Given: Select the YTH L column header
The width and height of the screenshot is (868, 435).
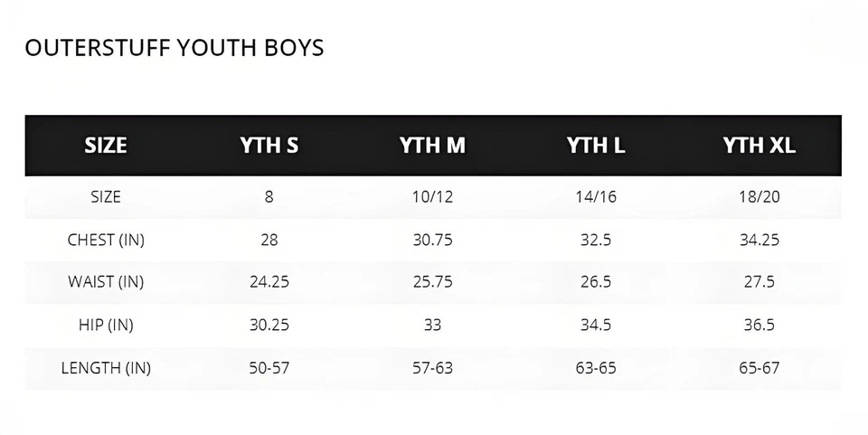Looking at the screenshot, I should (596, 146).
